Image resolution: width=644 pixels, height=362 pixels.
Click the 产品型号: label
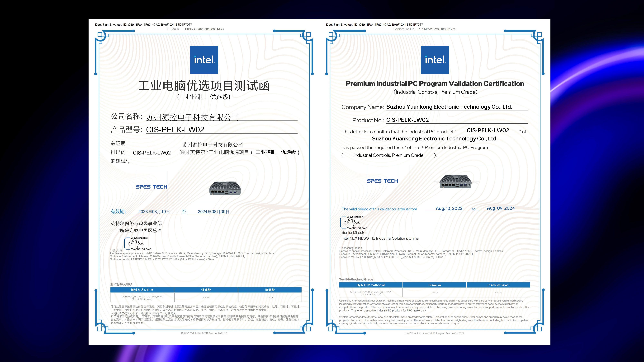[127, 130]
